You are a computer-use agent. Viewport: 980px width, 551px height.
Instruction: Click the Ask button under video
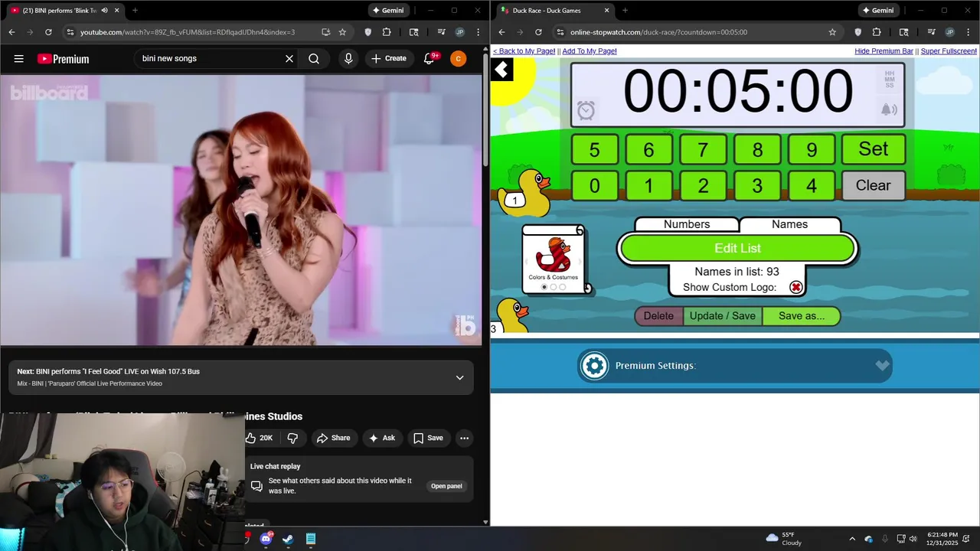click(x=381, y=438)
